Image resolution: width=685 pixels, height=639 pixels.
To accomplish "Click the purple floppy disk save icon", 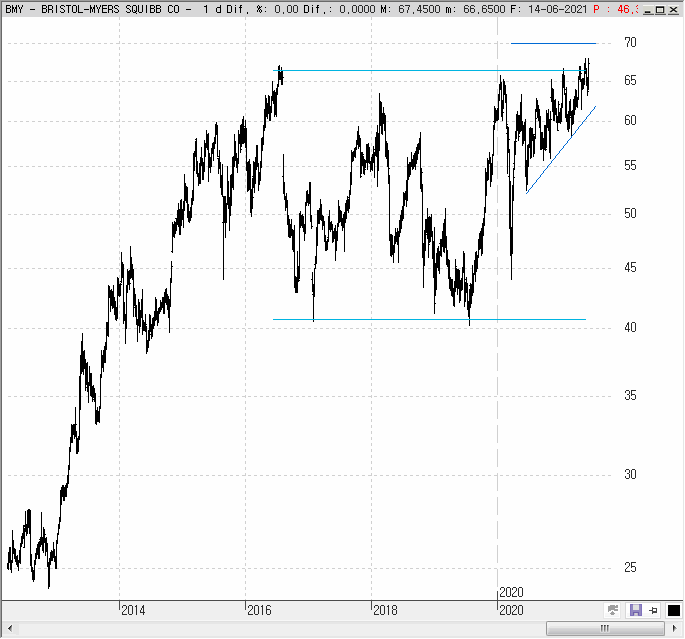I will 636,610.
